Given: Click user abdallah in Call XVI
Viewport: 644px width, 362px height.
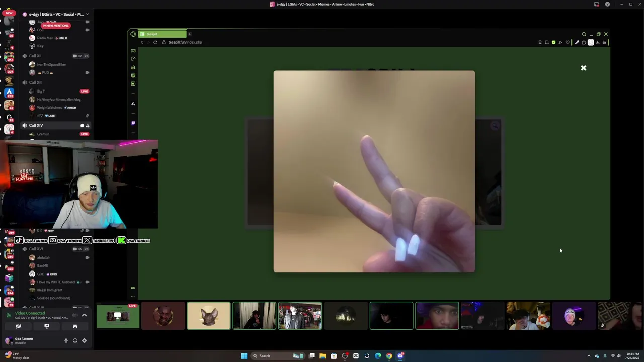Looking at the screenshot, I should pyautogui.click(x=44, y=257).
